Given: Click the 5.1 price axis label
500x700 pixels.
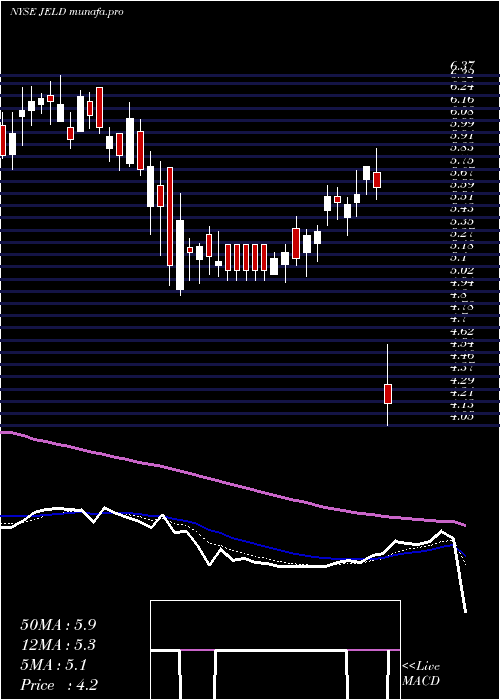Looking at the screenshot, I should tap(458, 258).
